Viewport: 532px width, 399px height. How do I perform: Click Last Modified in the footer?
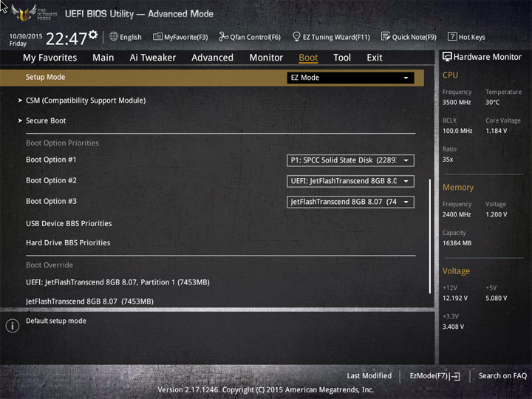(369, 375)
